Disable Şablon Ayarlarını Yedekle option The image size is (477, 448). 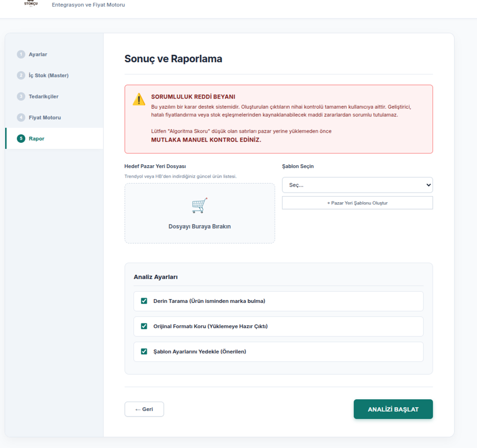pyautogui.click(x=144, y=352)
